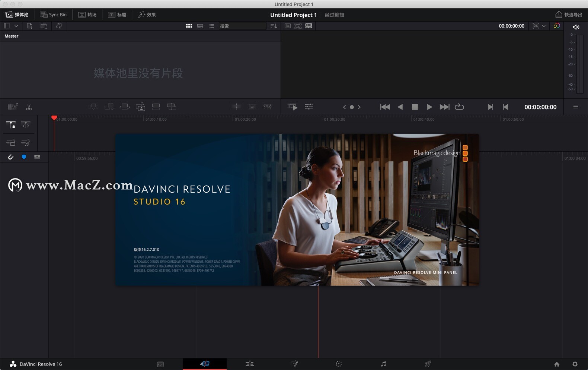Image resolution: width=588 pixels, height=370 pixels.
Task: Select source tape viewer mode
Action: point(298,26)
